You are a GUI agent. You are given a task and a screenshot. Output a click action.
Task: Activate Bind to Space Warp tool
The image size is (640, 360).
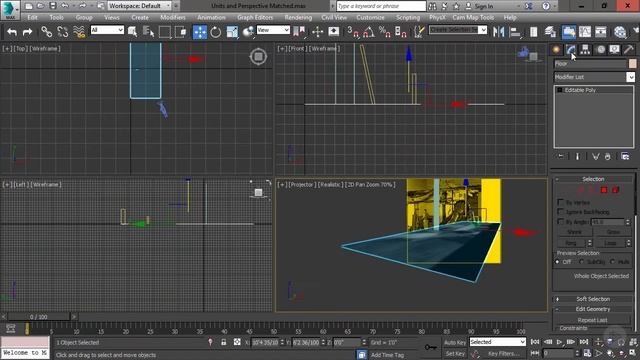coord(79,32)
